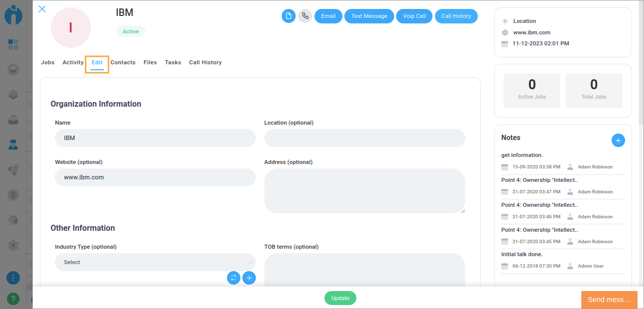Click the Text Message button
Screen dimensions: 644x309
[369, 16]
